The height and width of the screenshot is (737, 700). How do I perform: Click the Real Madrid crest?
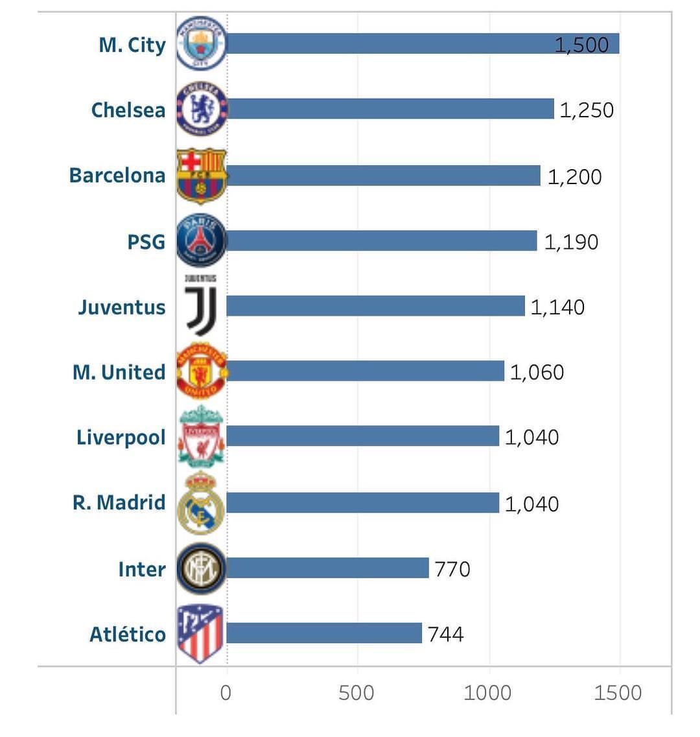click(201, 503)
